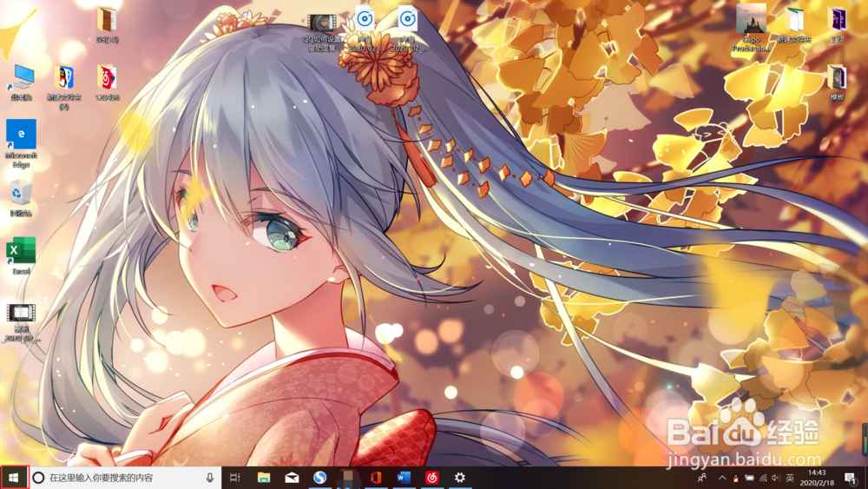Select the 工作 Premiere folder icon

(837, 25)
